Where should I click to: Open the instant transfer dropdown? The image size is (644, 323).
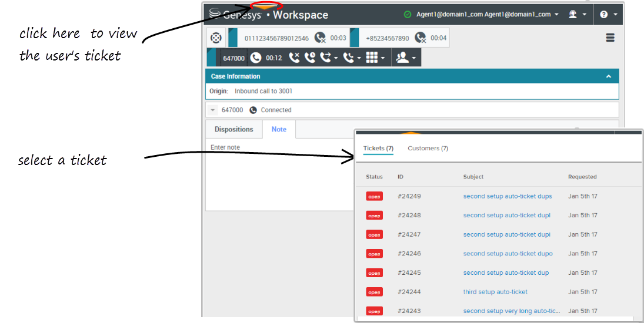pyautogui.click(x=329, y=58)
